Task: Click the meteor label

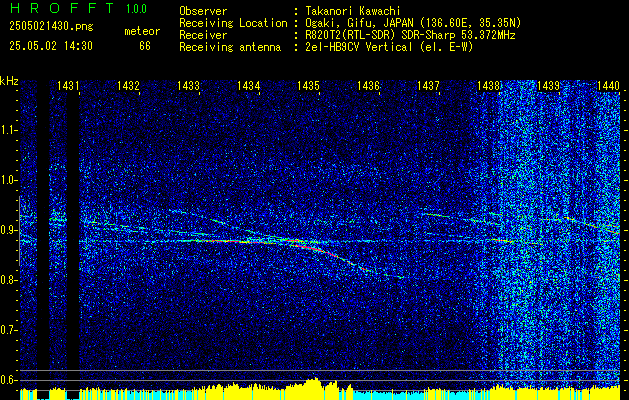Action: pos(142,31)
